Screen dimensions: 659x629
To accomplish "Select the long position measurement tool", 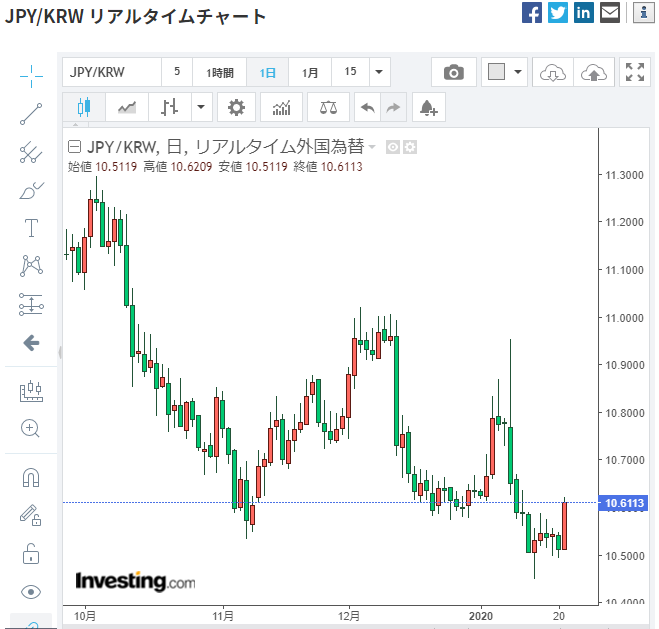I will click(31, 304).
